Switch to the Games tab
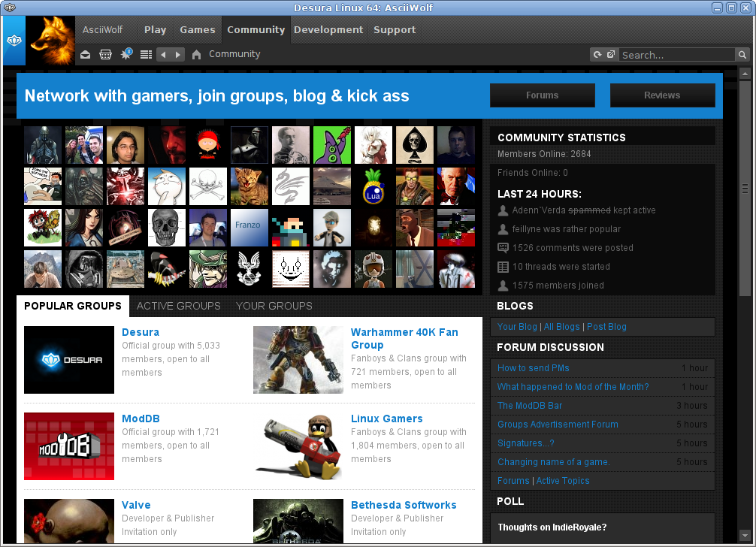The image size is (756, 547). click(x=197, y=30)
